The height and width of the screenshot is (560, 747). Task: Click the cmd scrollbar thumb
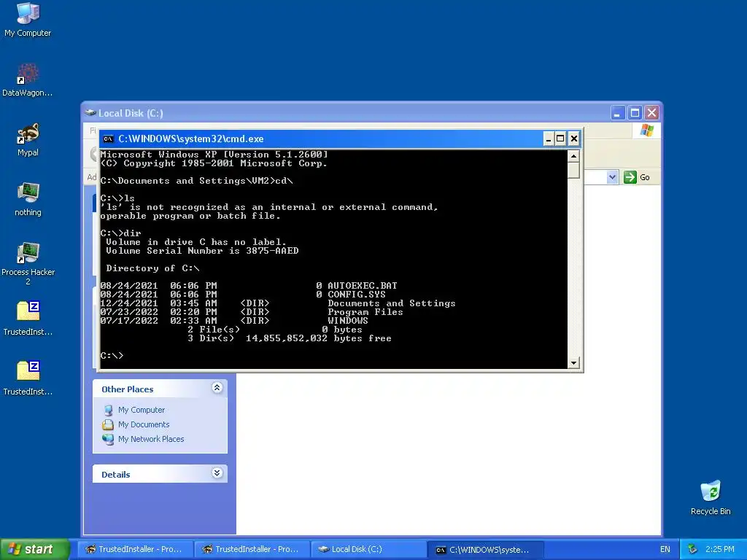(573, 170)
